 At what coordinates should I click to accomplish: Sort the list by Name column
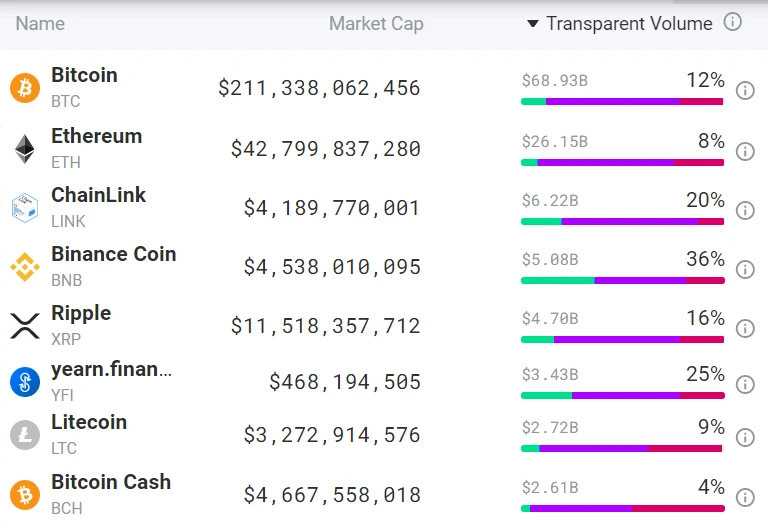point(40,24)
